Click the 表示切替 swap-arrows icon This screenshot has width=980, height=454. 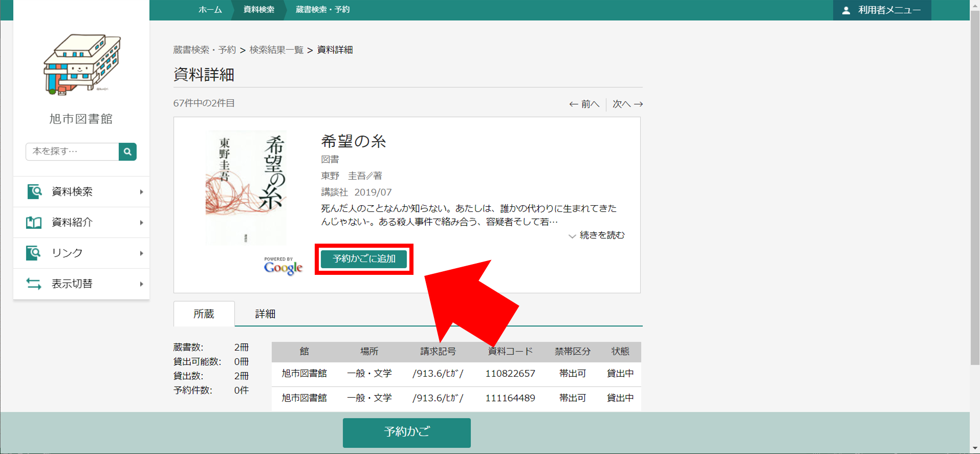34,284
